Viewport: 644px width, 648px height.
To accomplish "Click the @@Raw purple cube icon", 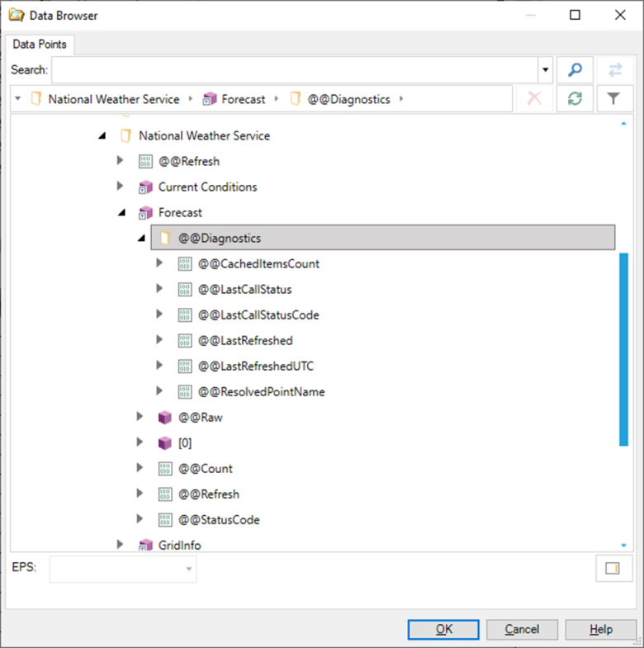I will (x=165, y=418).
